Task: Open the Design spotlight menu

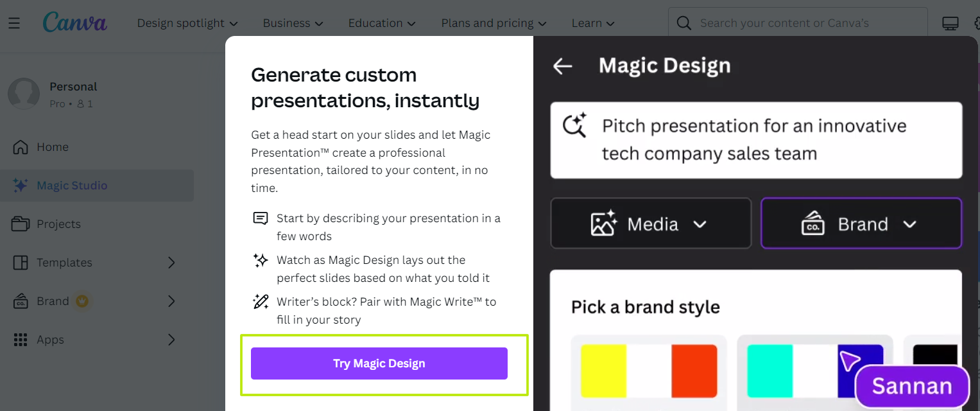Action: 187,23
